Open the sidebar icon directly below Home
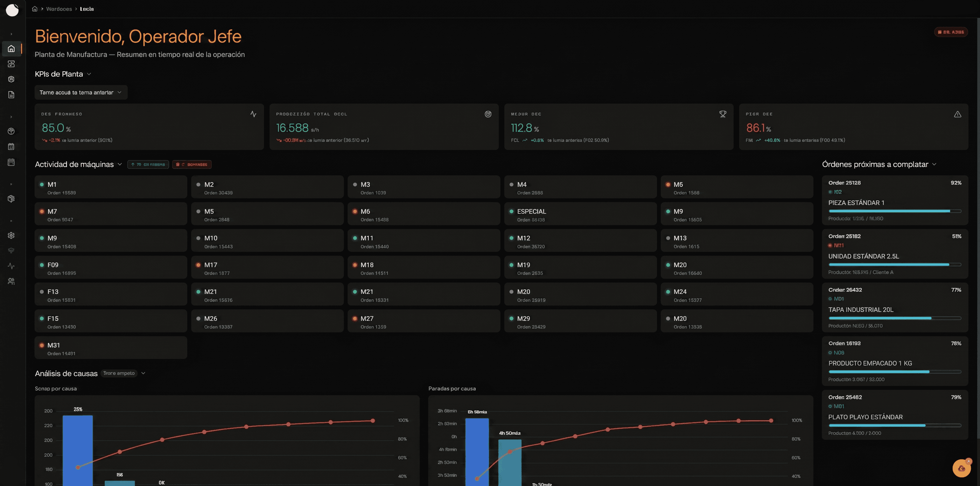Viewport: 980px width, 486px height. 12,64
